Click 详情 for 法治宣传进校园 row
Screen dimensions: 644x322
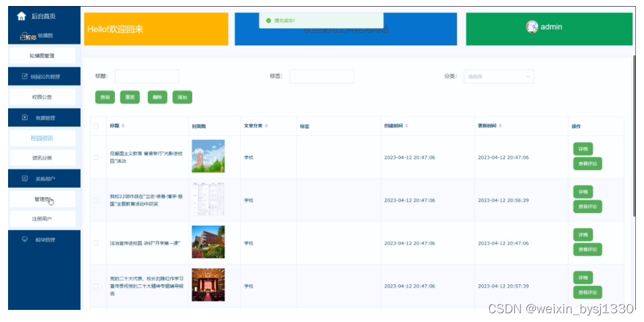pyautogui.click(x=583, y=235)
